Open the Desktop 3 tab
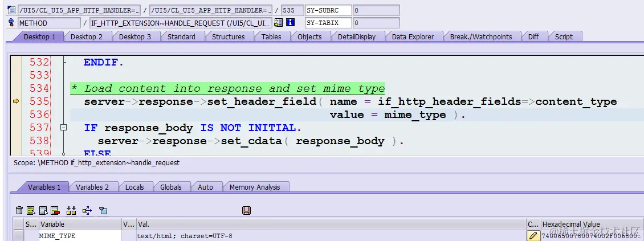The width and height of the screenshot is (644, 241). (x=135, y=36)
